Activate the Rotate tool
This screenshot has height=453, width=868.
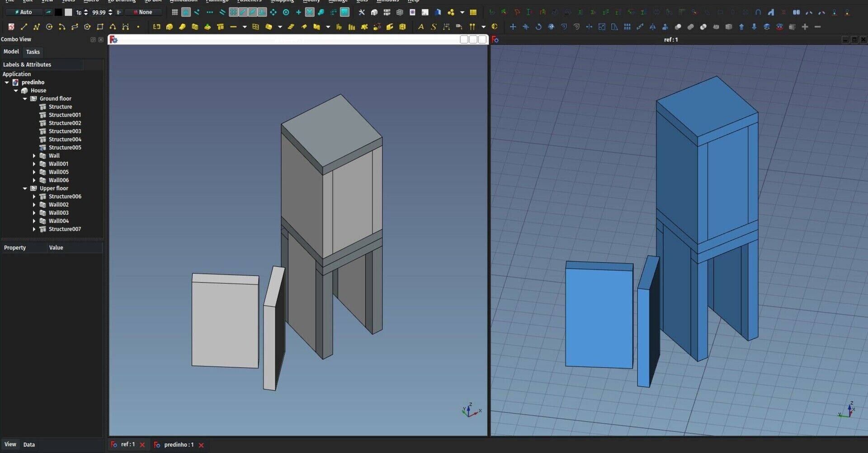[538, 27]
